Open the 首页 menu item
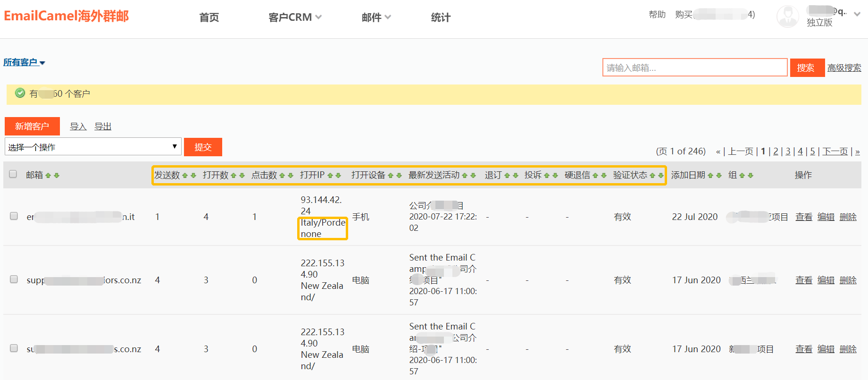 pos(209,17)
